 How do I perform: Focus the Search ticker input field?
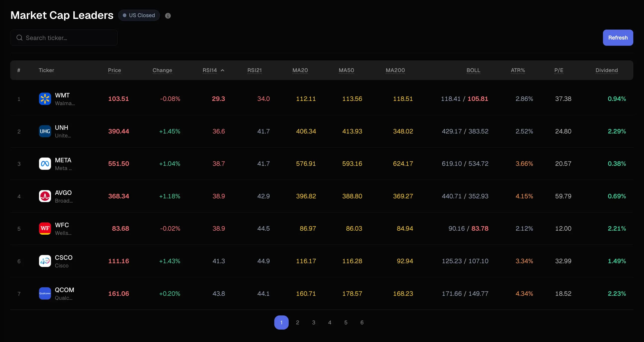tap(64, 38)
